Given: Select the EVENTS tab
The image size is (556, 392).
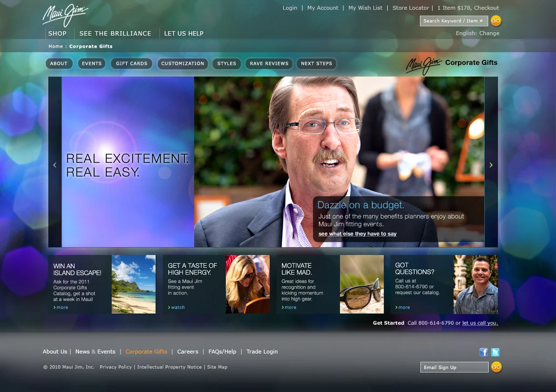Looking at the screenshot, I should point(92,63).
